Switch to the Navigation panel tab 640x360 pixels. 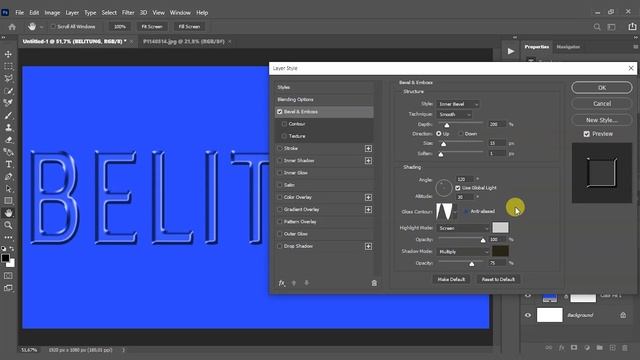(568, 47)
